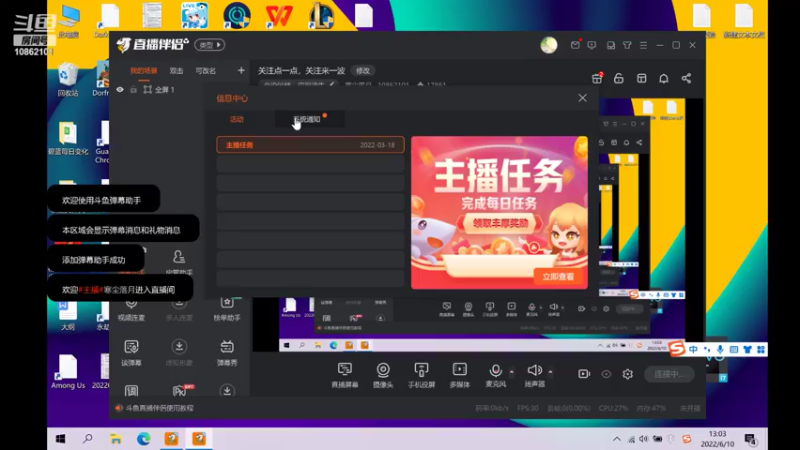Close the 信息中心 dialog
The width and height of the screenshot is (800, 450).
coord(582,98)
